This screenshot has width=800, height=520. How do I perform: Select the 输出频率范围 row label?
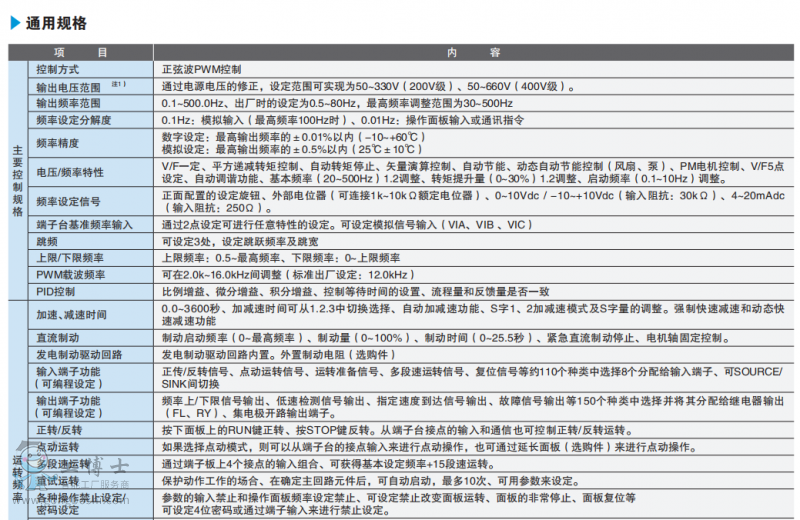click(68, 103)
